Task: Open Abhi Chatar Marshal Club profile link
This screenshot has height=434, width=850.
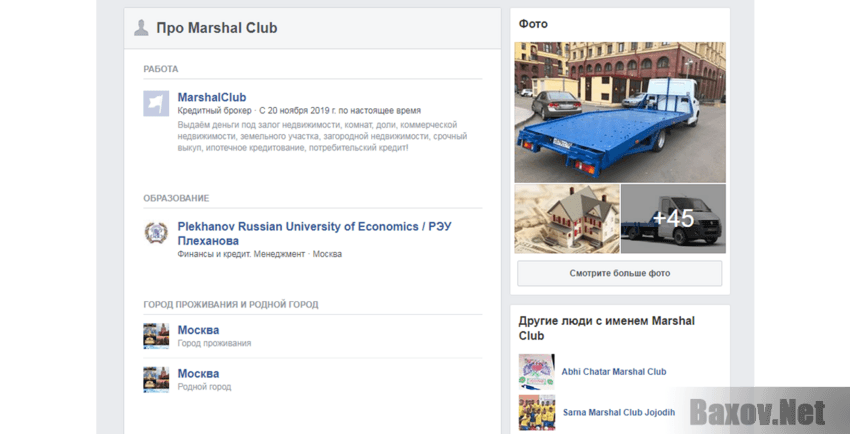Action: click(x=614, y=372)
